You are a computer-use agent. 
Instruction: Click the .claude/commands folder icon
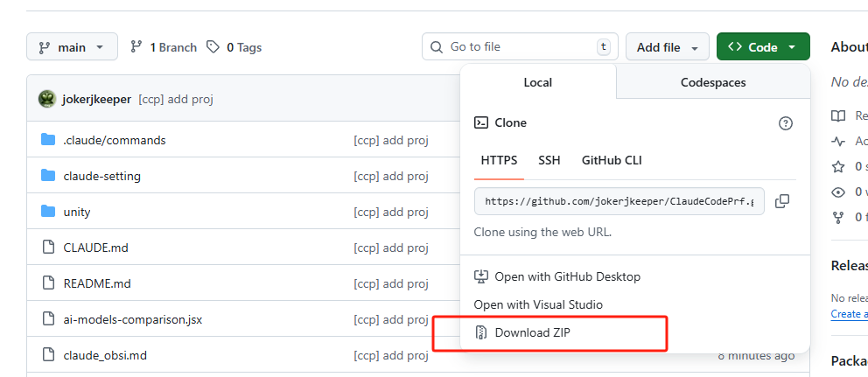[48, 140]
